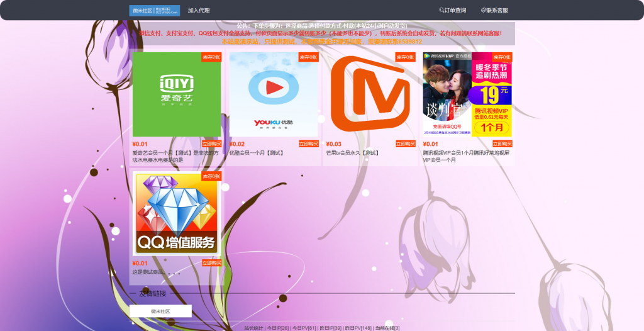Click the ¥0.02 price on Youku
This screenshot has height=331, width=644.
point(237,144)
